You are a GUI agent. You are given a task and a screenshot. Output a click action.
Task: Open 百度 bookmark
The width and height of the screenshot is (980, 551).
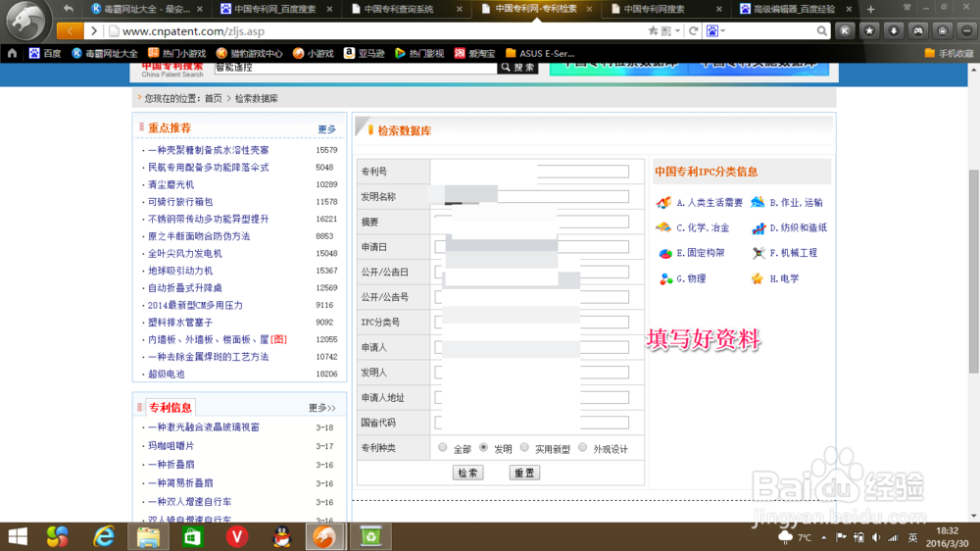click(x=45, y=53)
